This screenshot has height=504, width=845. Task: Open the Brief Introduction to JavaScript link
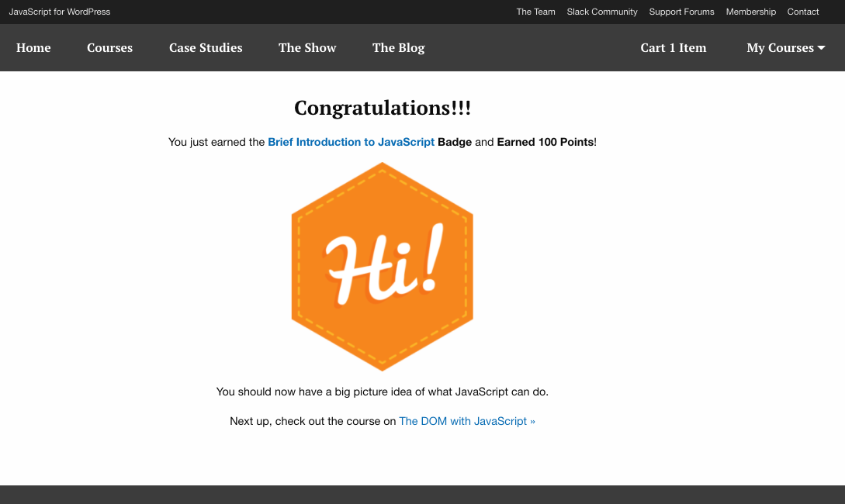click(x=351, y=142)
